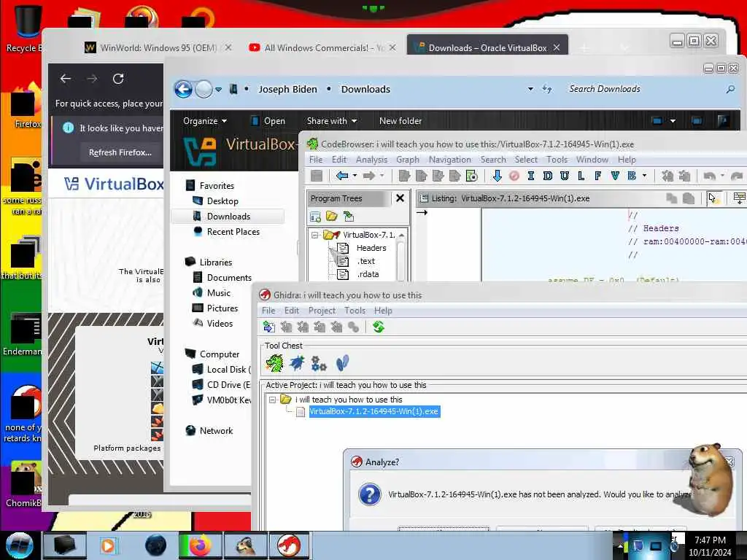Click the green refresh icon in Ghidra toolbar

coord(379,327)
